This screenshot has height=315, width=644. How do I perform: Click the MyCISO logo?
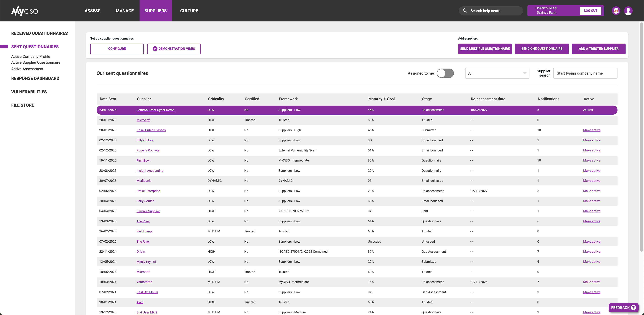[x=24, y=11]
